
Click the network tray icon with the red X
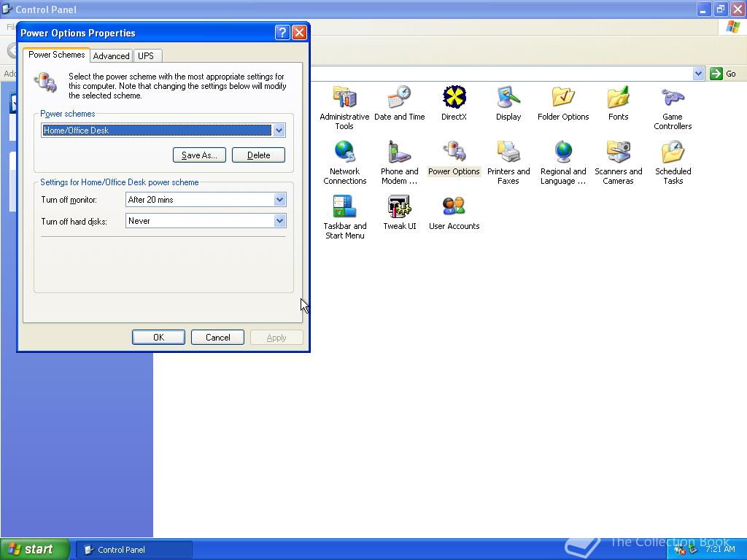pos(679,550)
